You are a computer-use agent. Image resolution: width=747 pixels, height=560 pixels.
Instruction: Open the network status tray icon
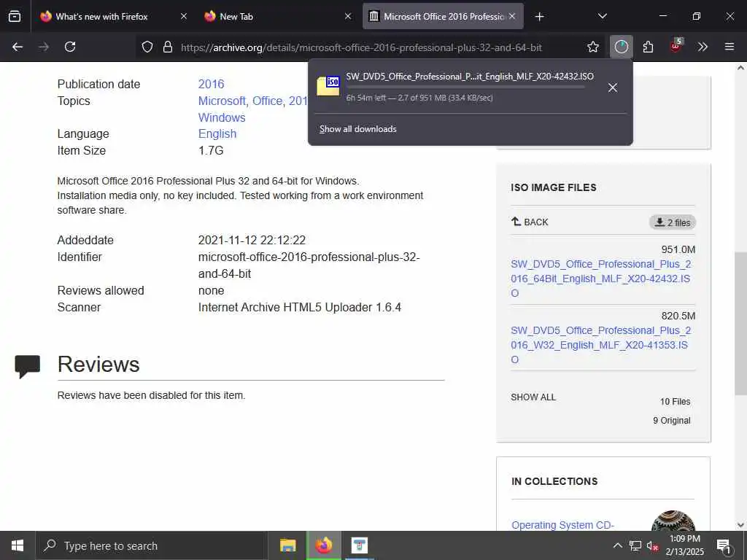point(635,545)
